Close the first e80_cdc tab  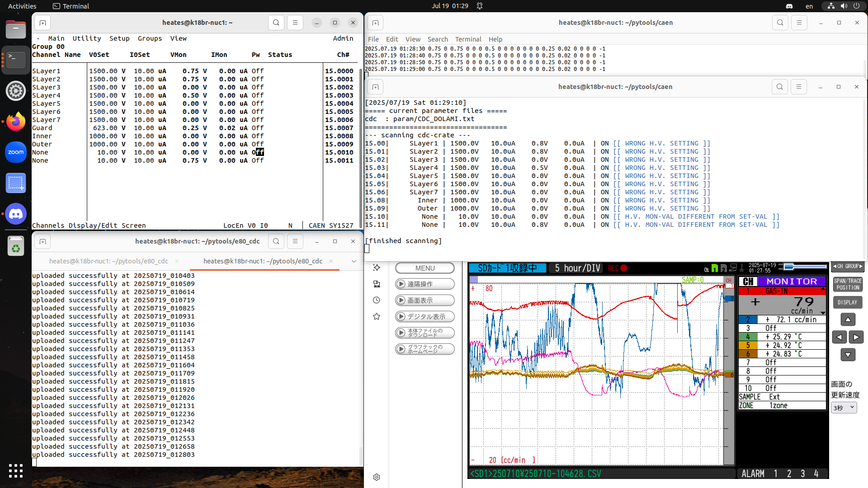point(176,261)
